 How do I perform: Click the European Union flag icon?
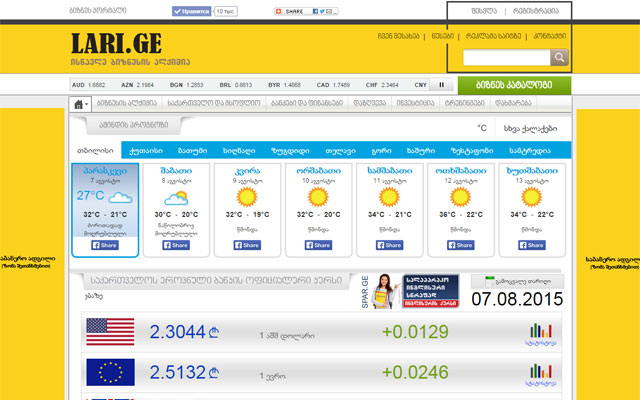pos(110,372)
